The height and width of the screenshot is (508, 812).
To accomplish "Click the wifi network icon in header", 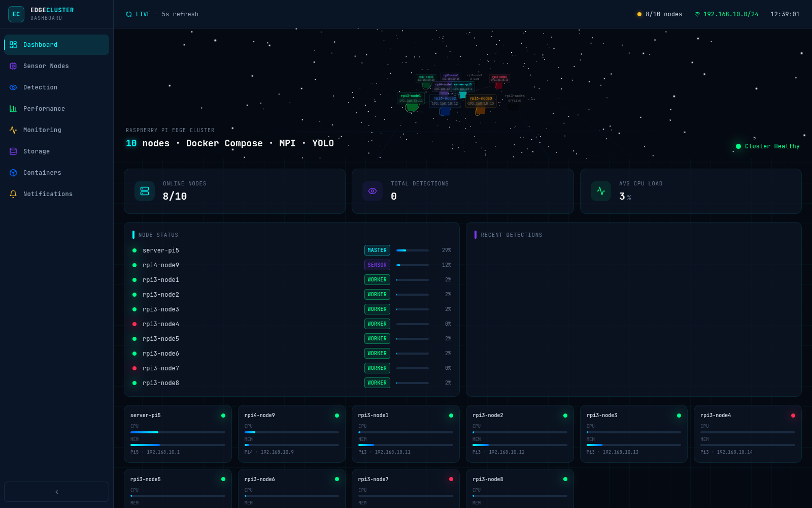I will pos(697,14).
